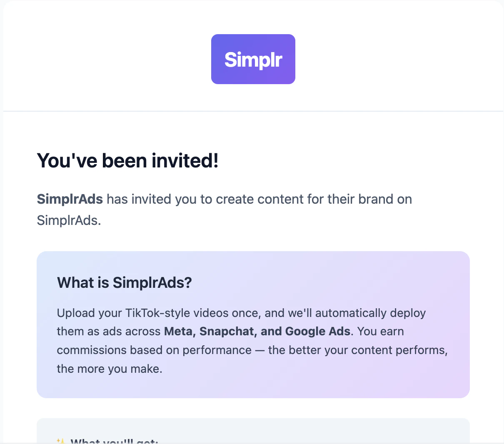Click the 'the more you make.' text
Image resolution: width=504 pixels, height=444 pixels.
pos(109,369)
